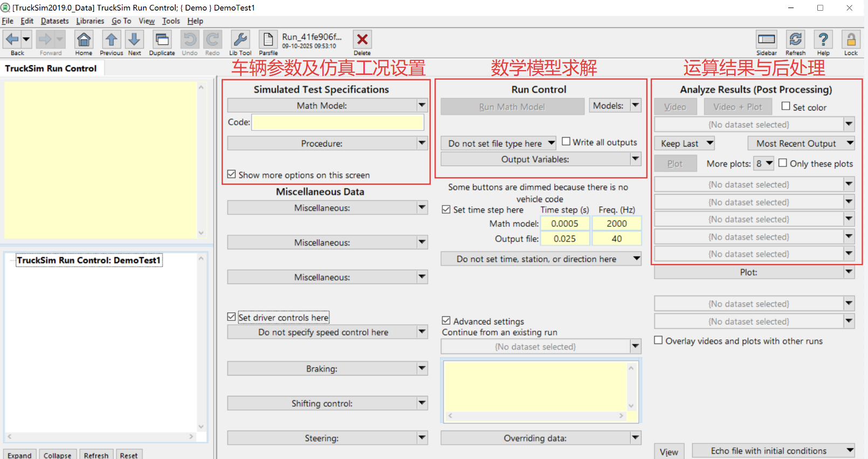Screen dimensions: 868x459
Task: Open the Keep Last dropdown
Action: 685,143
